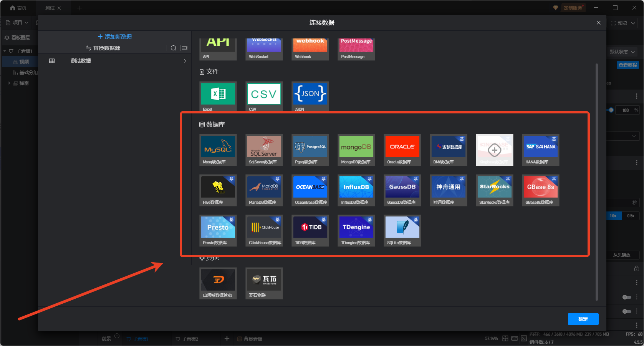The image size is (644, 346).
Task: Choose the SqlServer数据库 data source
Action: click(264, 150)
